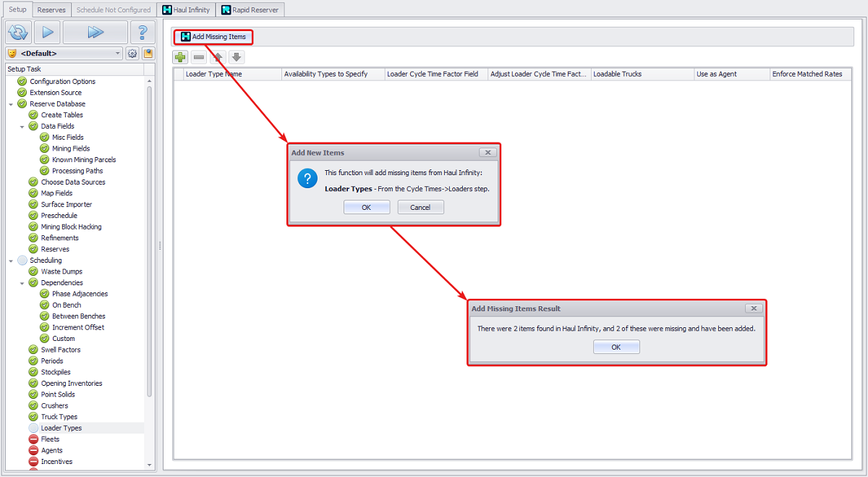Open the Rapid Reserver tab
This screenshot has height=477, width=868.
point(250,10)
